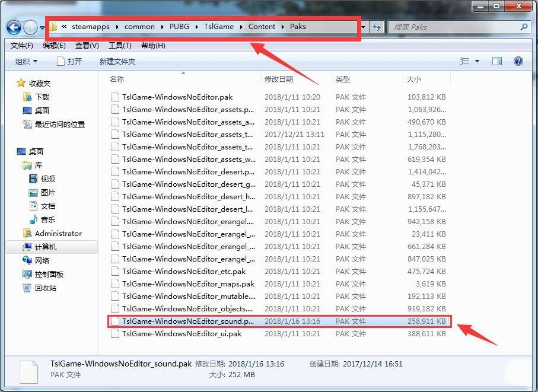Select the 23,411 KB erangel file row

click(x=279, y=234)
